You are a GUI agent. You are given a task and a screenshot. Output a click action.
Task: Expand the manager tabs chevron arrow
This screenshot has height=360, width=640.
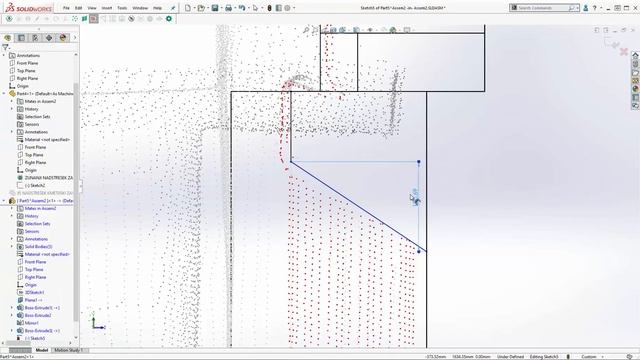(x=75, y=38)
